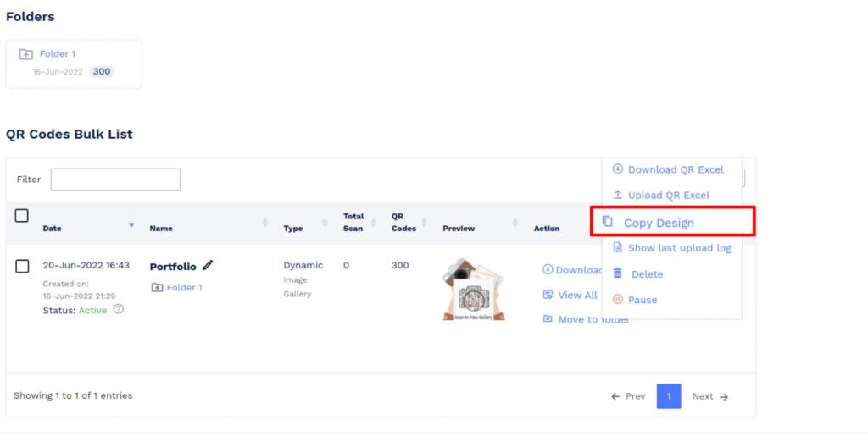Click the Filter text input field
The width and height of the screenshot is (868, 442).
point(115,180)
